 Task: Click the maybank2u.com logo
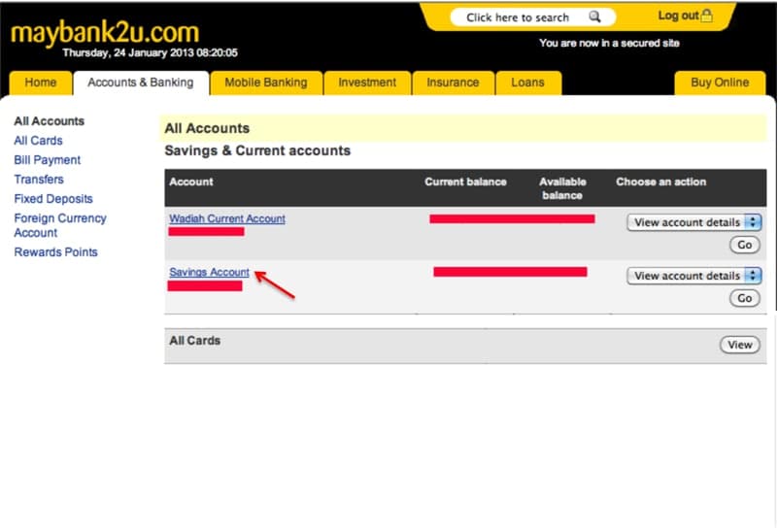tap(105, 33)
